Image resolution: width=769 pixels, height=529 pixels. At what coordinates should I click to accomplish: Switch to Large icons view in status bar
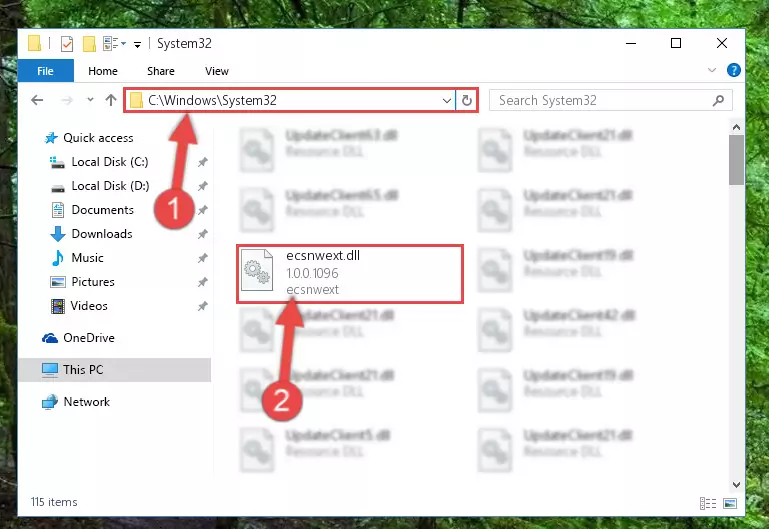[x=730, y=503]
